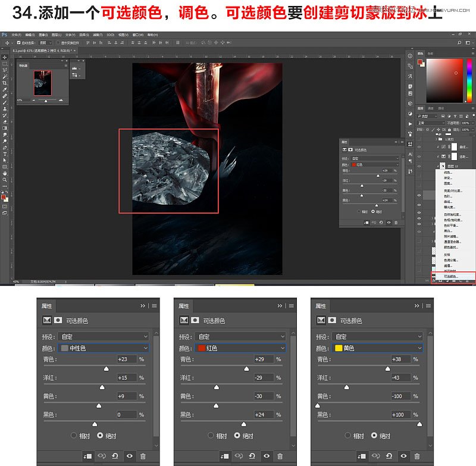Open the layer blend mode 正常 dropdown
476x466 pixels.
tap(431, 123)
